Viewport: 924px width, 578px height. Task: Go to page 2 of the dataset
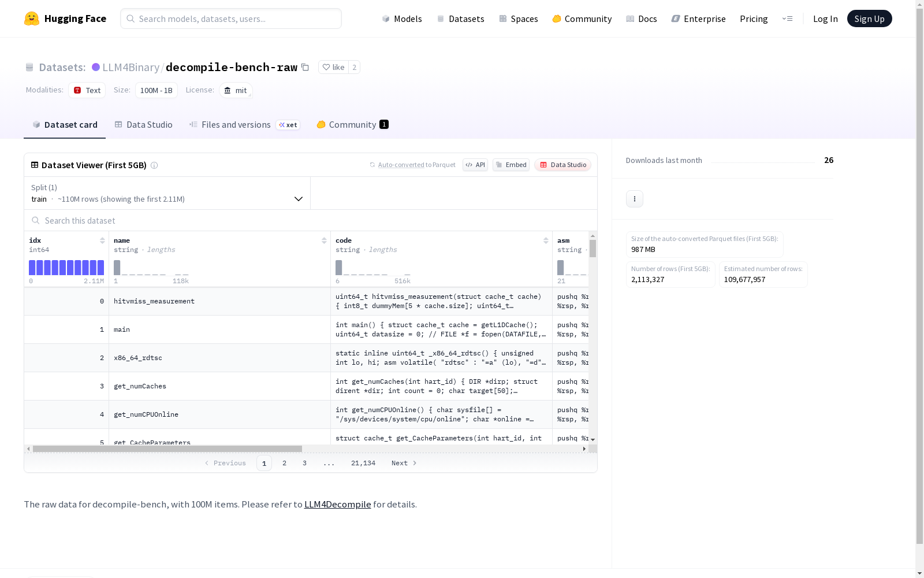[284, 463]
